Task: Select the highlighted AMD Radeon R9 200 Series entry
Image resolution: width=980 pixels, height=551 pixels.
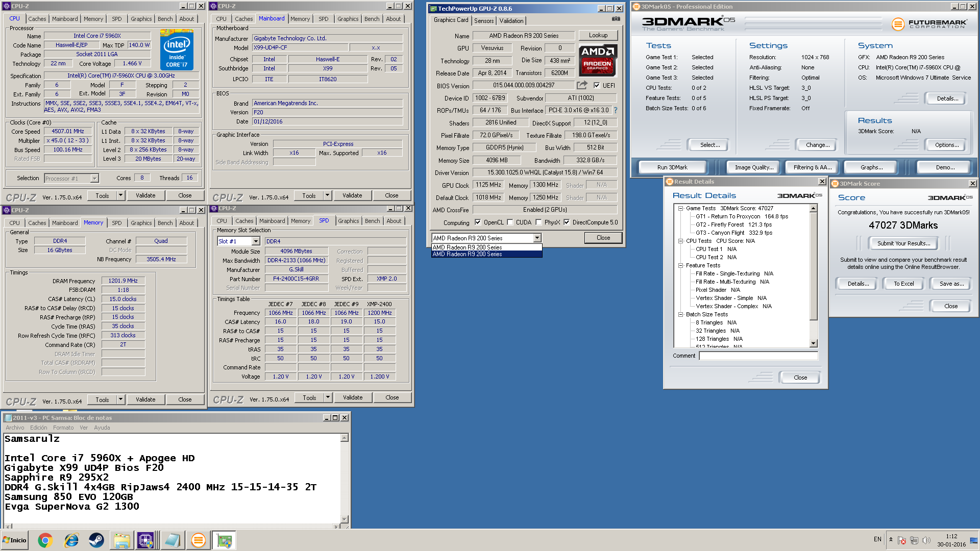Action: click(486, 254)
